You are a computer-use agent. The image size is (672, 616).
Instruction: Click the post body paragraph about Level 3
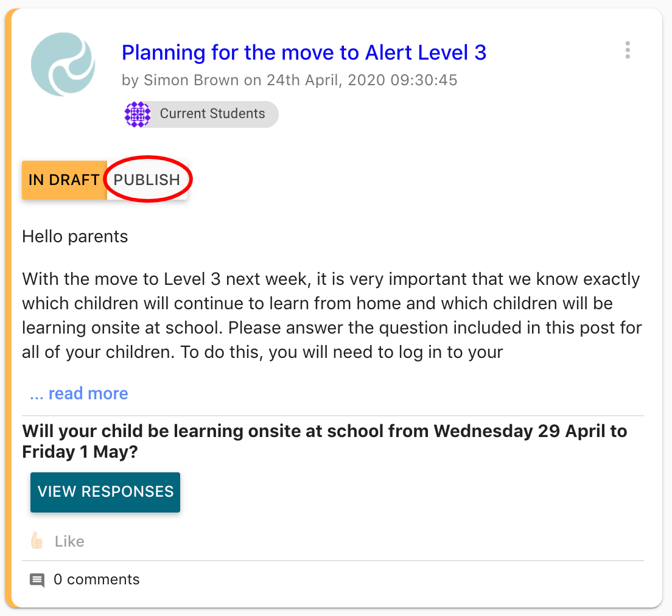click(332, 315)
